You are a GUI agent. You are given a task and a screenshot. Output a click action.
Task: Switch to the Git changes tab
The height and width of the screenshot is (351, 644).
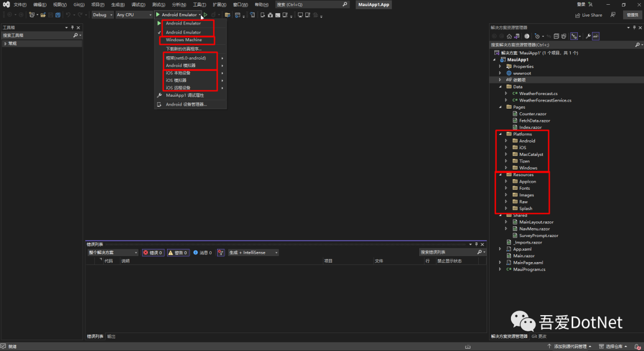click(539, 336)
